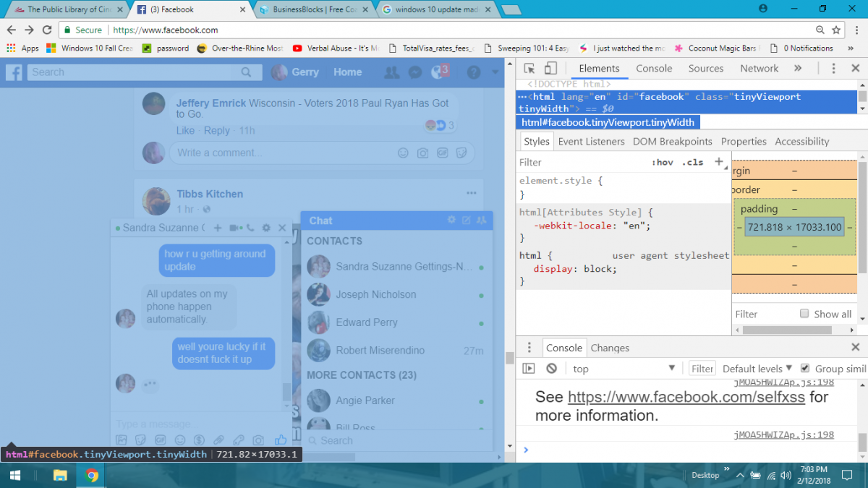
Task: Click the Chat sidebar Search field
Action: 396,440
